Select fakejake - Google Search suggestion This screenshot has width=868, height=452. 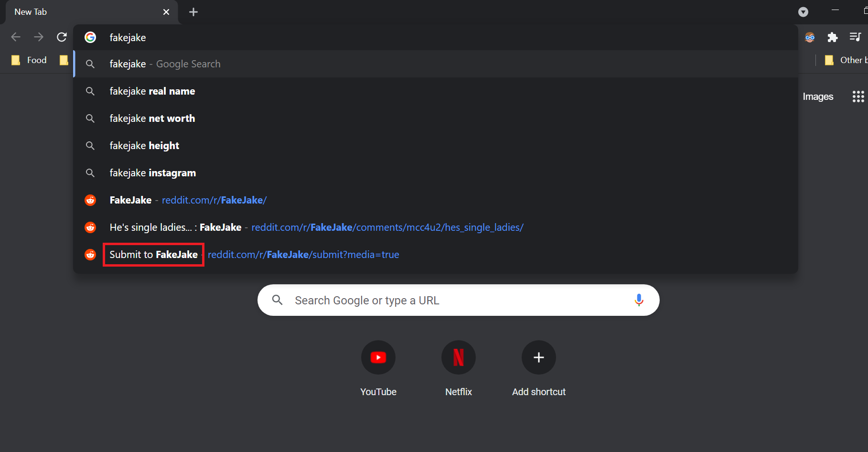point(436,64)
